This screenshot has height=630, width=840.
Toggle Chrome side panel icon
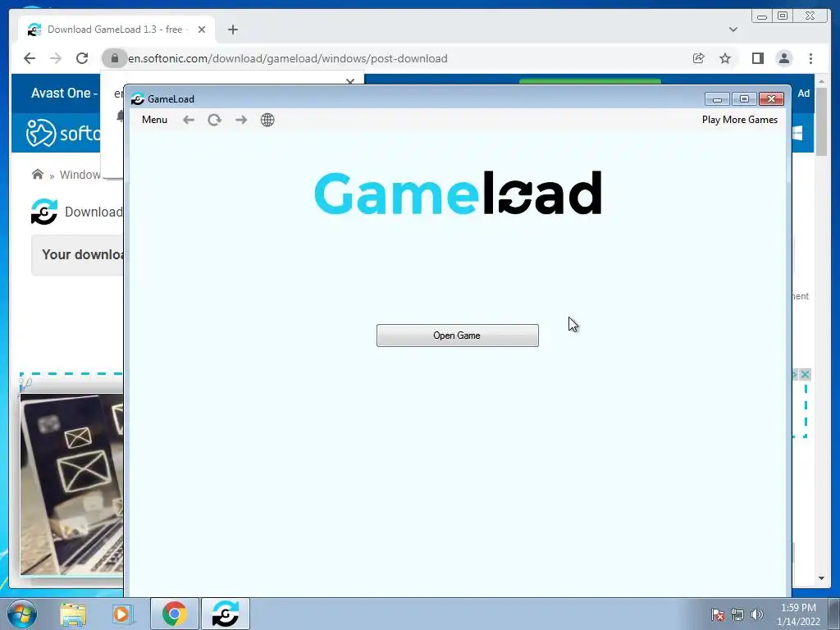[757, 58]
